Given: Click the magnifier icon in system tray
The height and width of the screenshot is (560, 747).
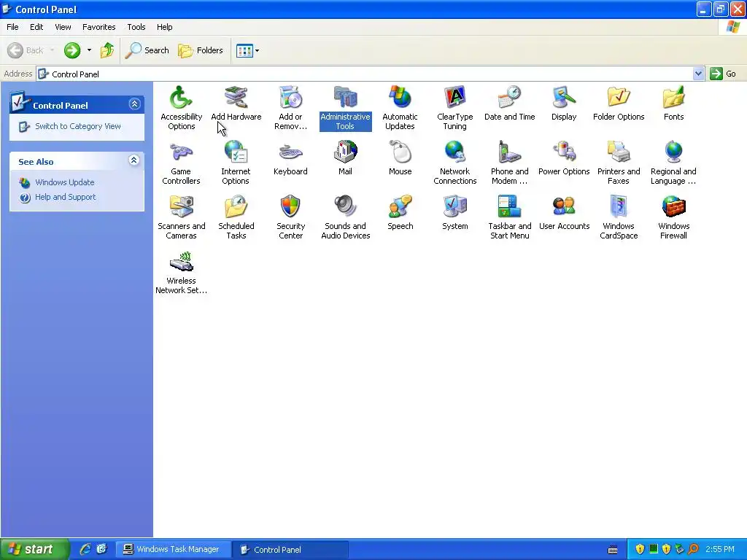Looking at the screenshot, I should pyautogui.click(x=693, y=549).
